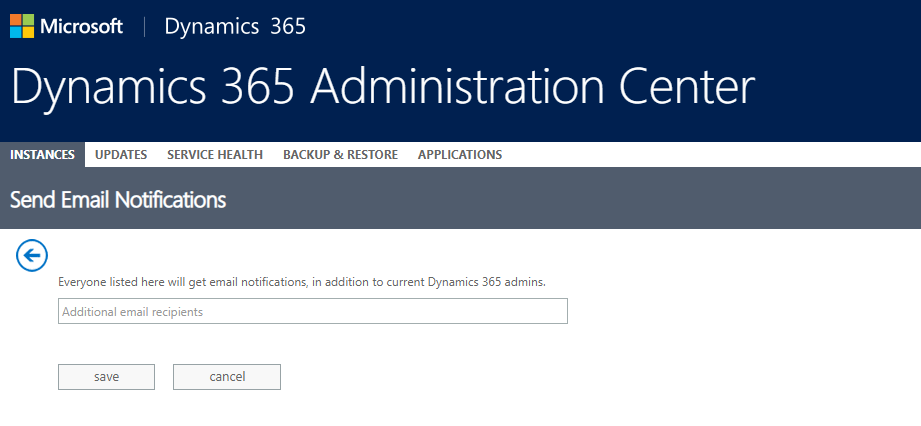Click the email notifications description text
The height and width of the screenshot is (426, 921).
(x=301, y=283)
